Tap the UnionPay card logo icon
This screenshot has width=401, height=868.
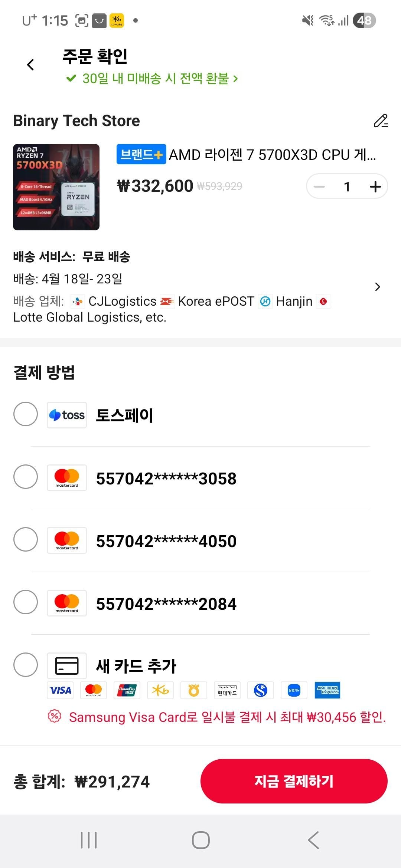pyautogui.click(x=127, y=690)
